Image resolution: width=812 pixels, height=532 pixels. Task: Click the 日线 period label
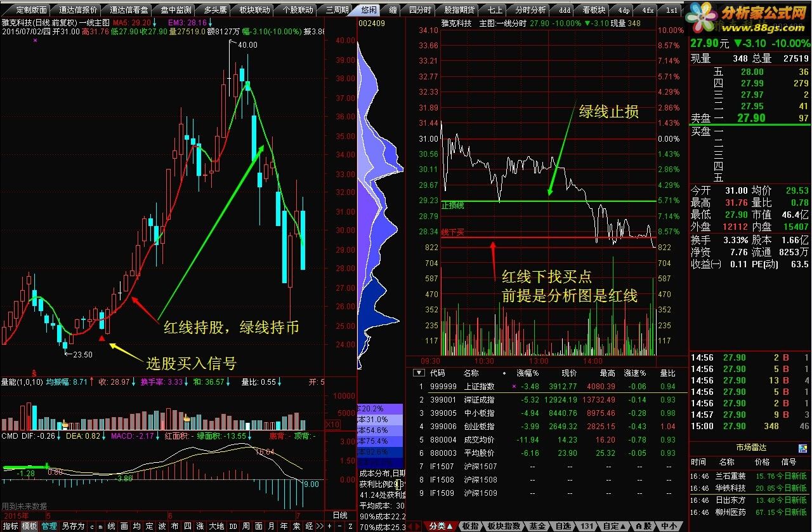pyautogui.click(x=340, y=515)
